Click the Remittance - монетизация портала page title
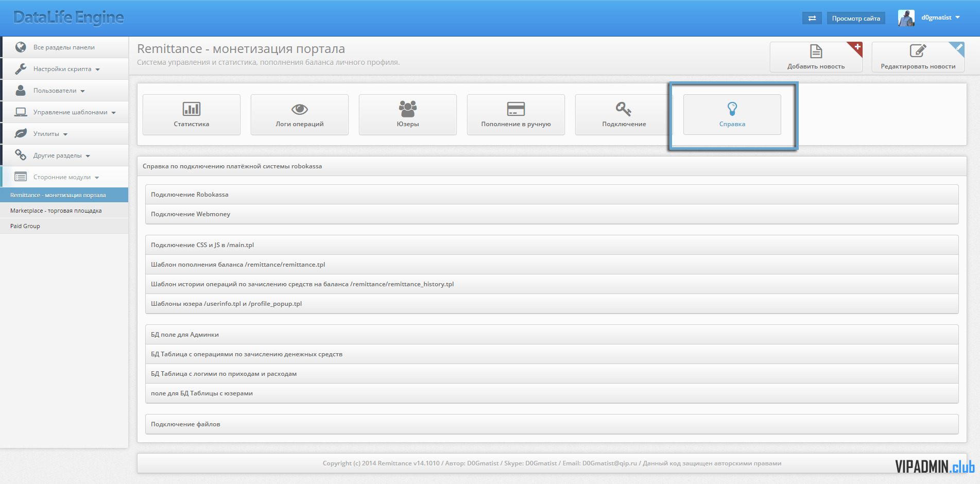The image size is (980, 484). [x=241, y=49]
